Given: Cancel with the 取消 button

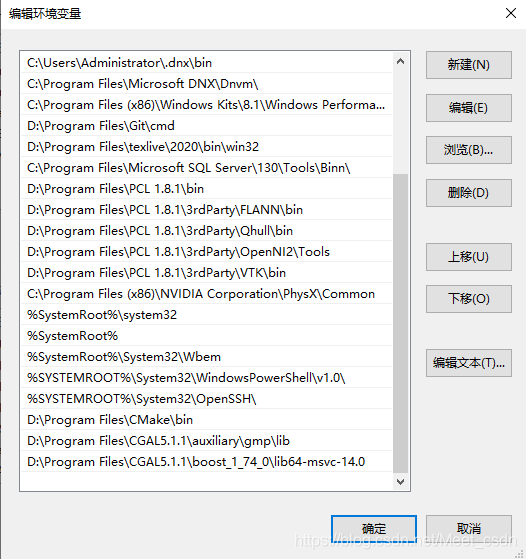Looking at the screenshot, I should pyautogui.click(x=469, y=529).
